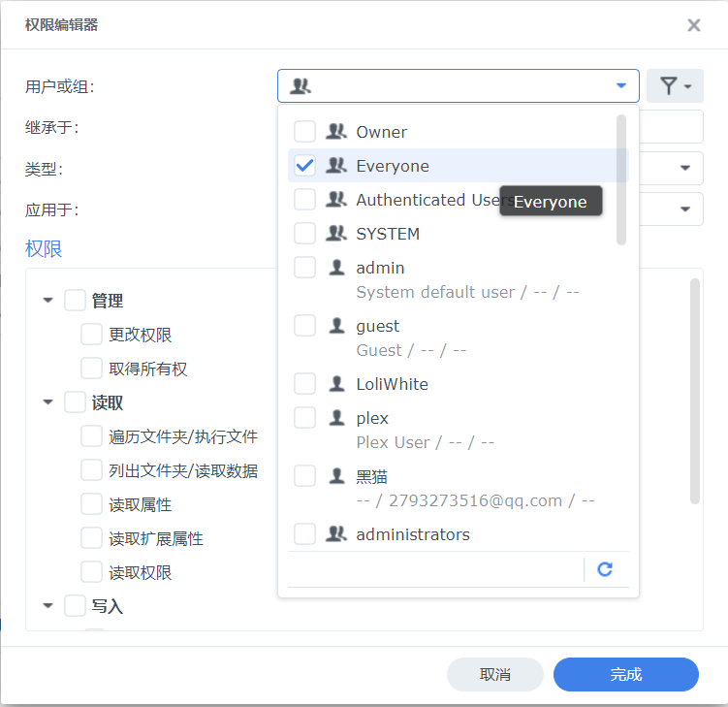Collapse the 用户或组 dropdown arrow
The height and width of the screenshot is (707, 728).
point(621,86)
